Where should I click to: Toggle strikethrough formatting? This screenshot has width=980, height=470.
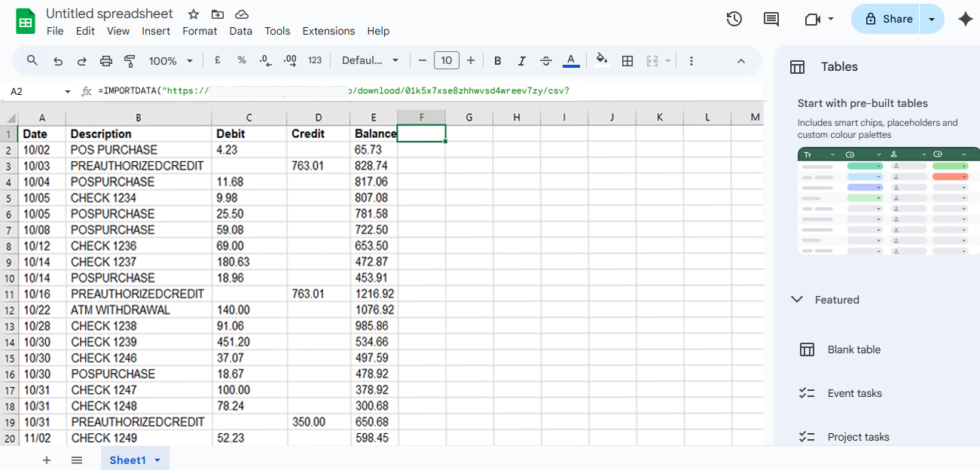[x=547, y=61]
